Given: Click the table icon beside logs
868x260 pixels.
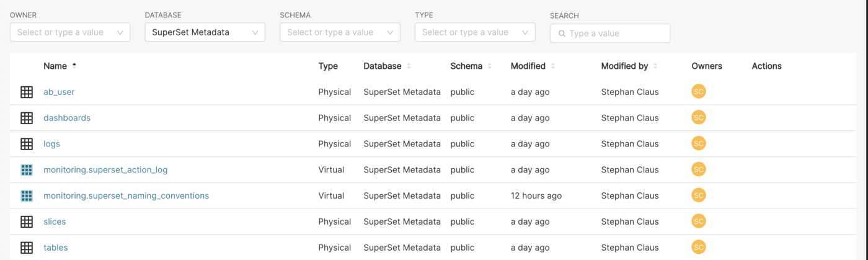Looking at the screenshot, I should pos(27,144).
